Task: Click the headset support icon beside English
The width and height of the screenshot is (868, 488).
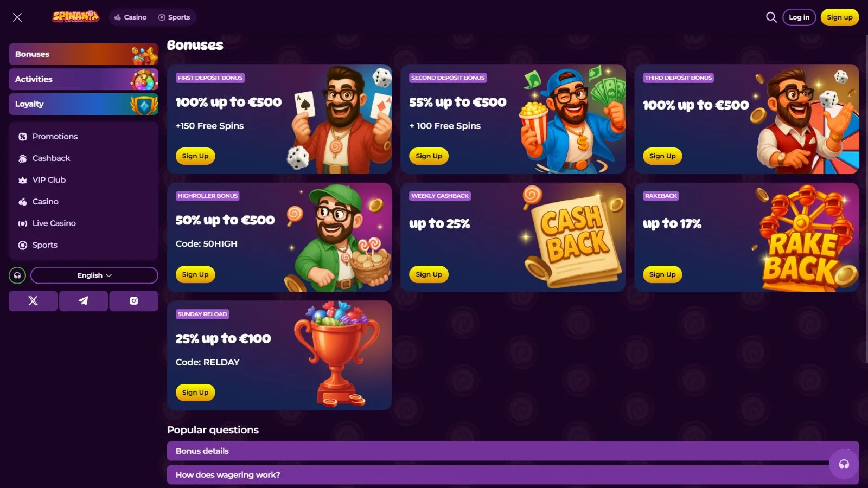Action: point(17,275)
